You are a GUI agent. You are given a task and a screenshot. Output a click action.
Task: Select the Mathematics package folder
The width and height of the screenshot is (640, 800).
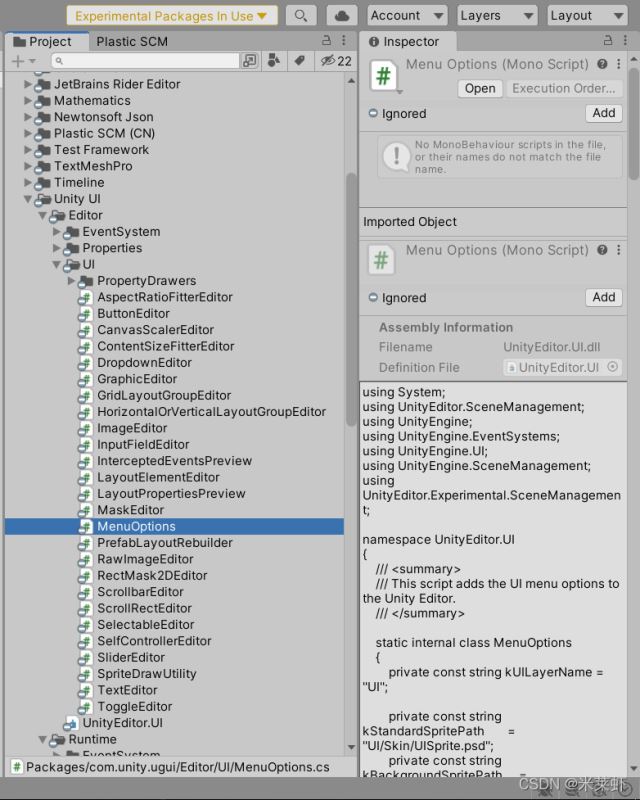[92, 101]
